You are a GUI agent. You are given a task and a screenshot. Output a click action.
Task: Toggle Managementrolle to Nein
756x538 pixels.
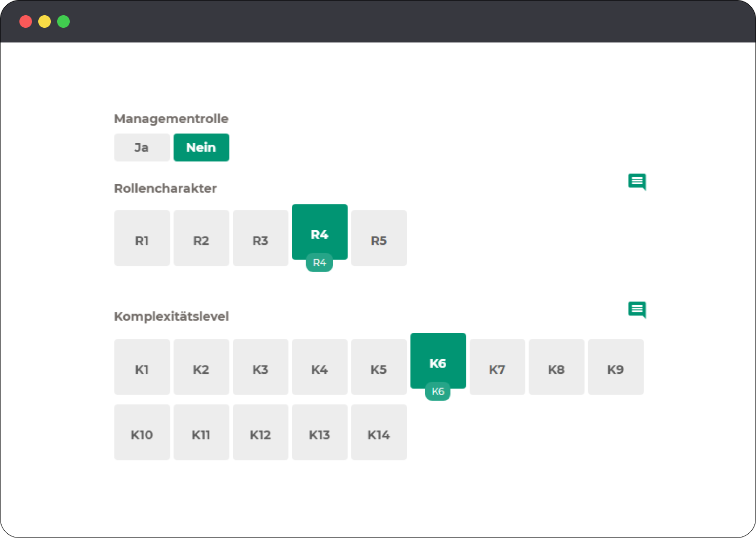coord(201,147)
